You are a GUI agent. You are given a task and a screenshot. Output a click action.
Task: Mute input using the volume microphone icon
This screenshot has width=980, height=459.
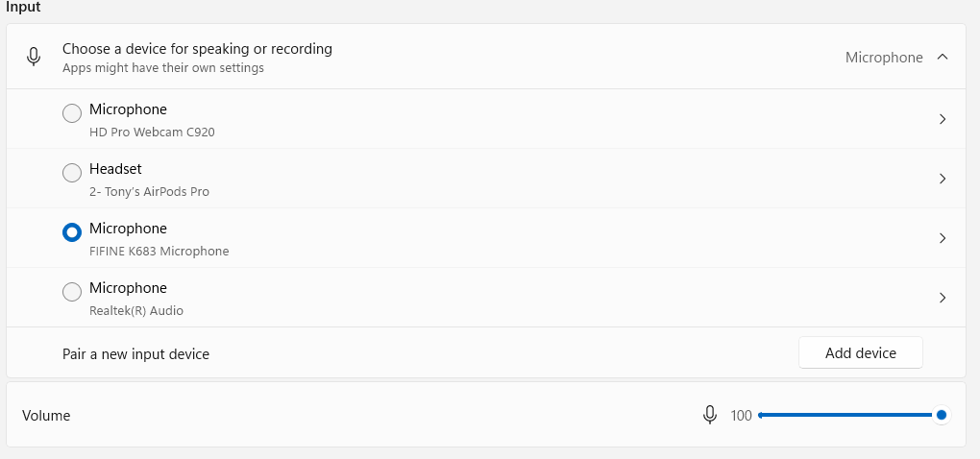pos(710,415)
